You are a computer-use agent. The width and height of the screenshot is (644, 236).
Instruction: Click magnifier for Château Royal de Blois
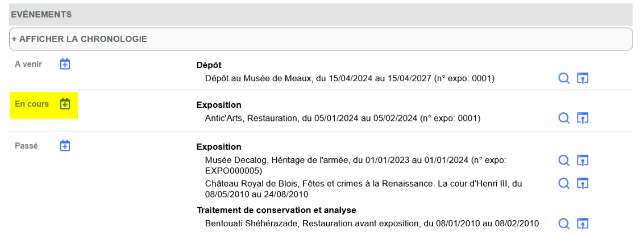[x=564, y=183]
